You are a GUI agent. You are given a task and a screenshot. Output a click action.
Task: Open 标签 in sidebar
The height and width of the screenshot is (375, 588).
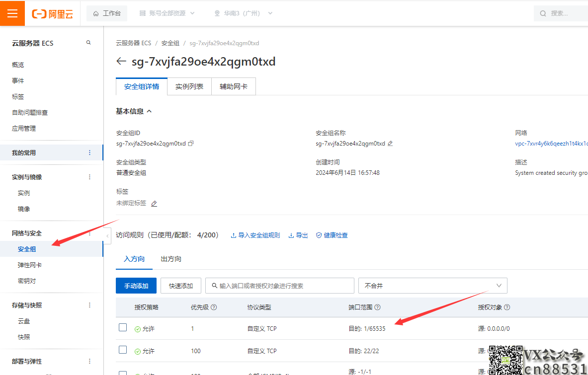[x=18, y=97]
